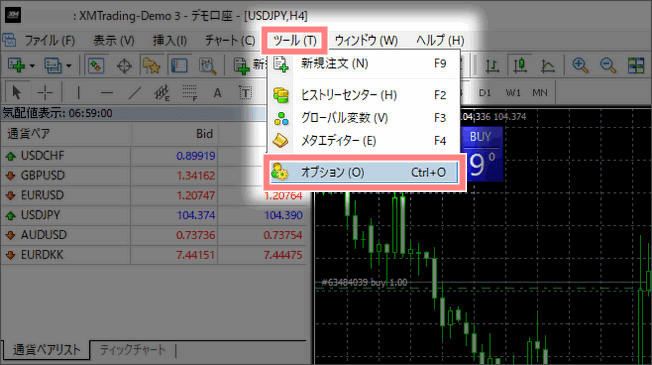Draw a vertical line tool

(79, 92)
